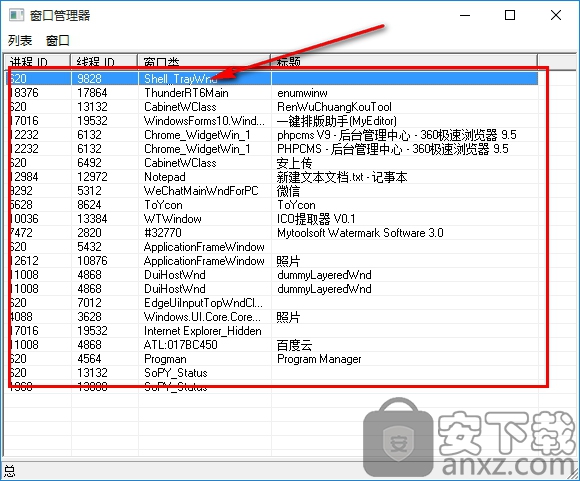This screenshot has width=580, height=481.
Task: Select the Internet Explorer_Hidden row
Action: pos(272,331)
